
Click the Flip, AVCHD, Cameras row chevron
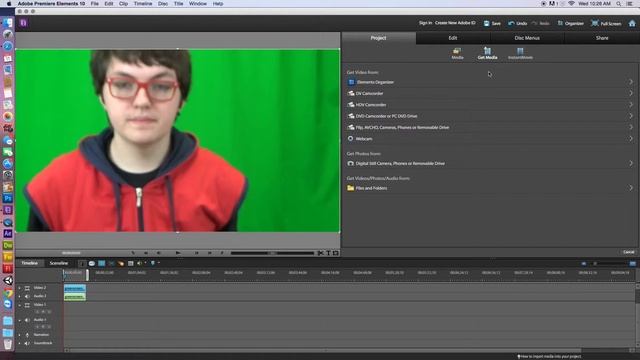[x=631, y=127]
